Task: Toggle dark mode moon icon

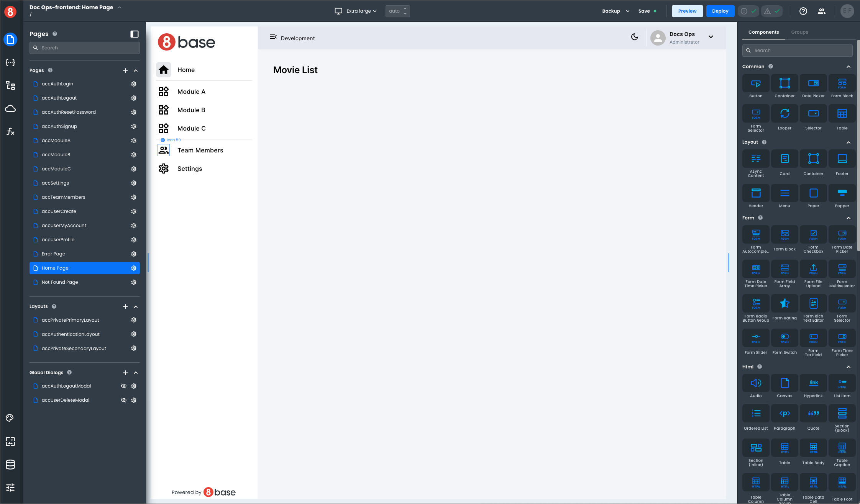Action: click(x=635, y=37)
